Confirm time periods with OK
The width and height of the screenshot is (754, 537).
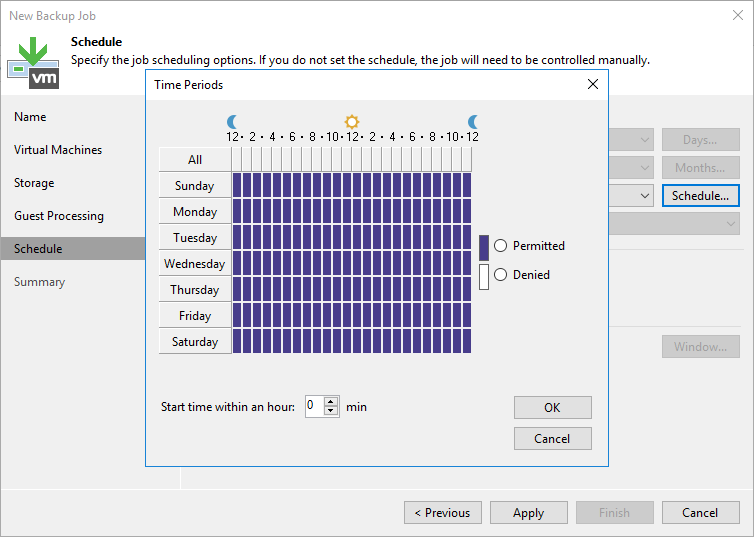(x=552, y=408)
